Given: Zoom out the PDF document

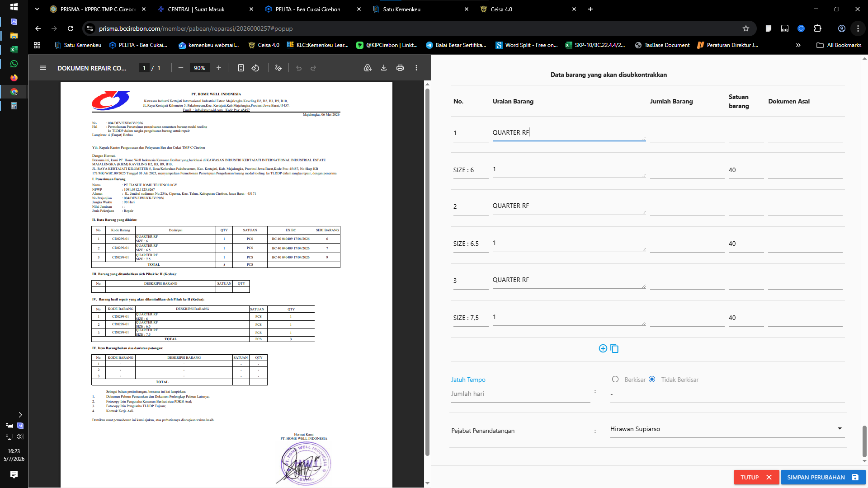Looking at the screenshot, I should pos(181,68).
